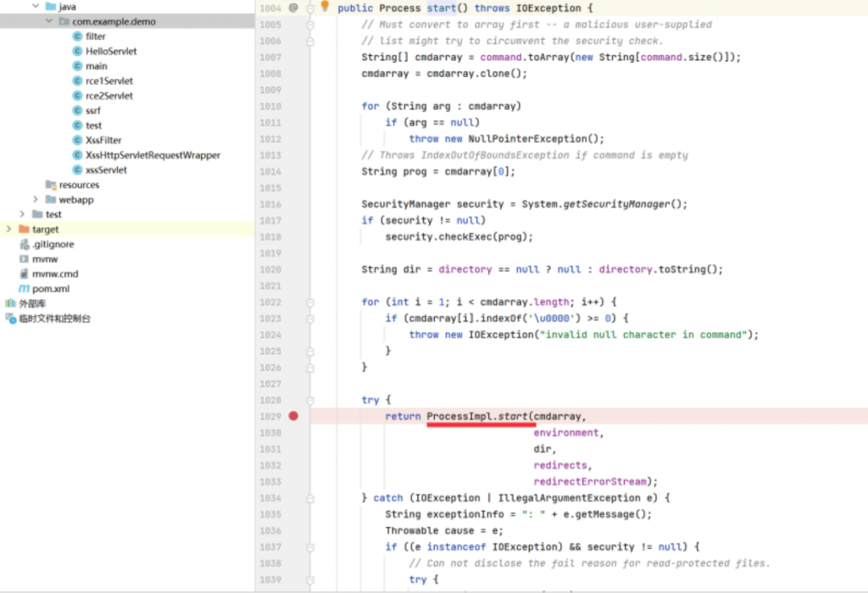868x593 pixels.
Task: Expand the test folder chevron
Action: coord(22,214)
